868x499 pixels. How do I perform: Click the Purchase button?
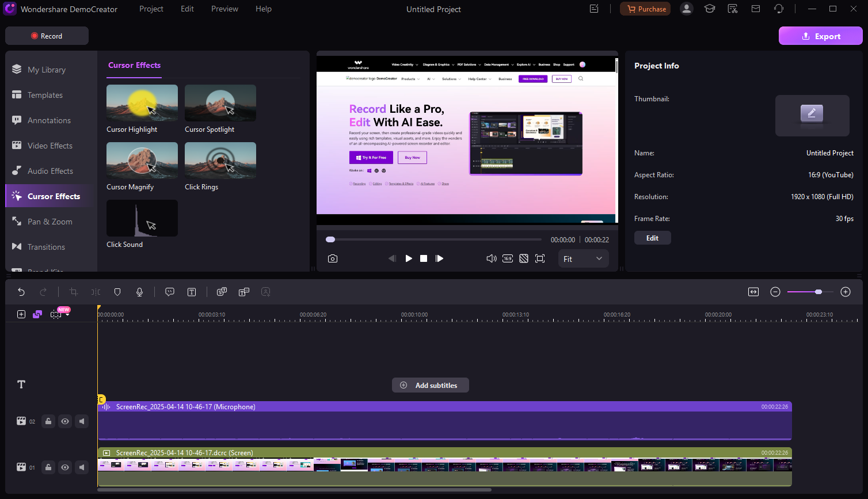pos(645,9)
